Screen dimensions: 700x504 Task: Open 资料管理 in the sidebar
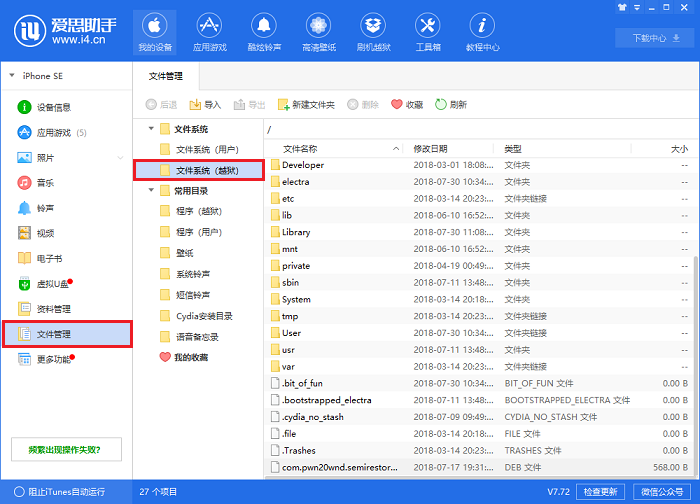[44, 309]
